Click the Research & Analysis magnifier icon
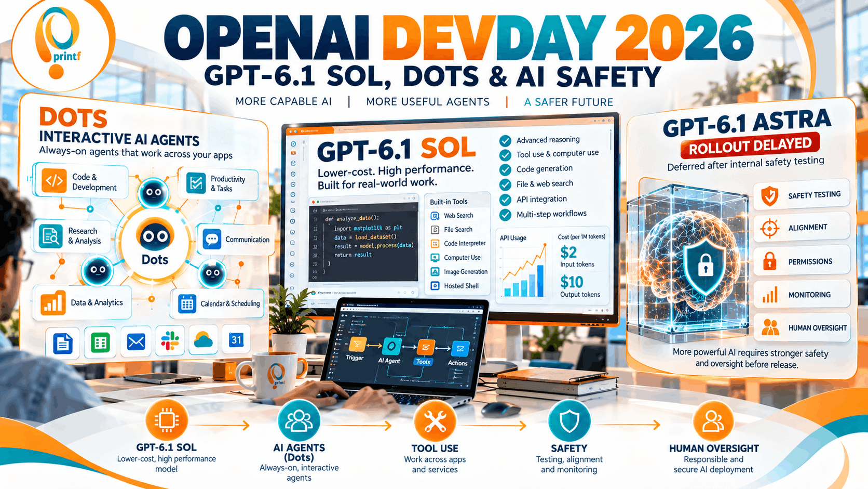Screen dimensions: 868x489 (x=51, y=236)
